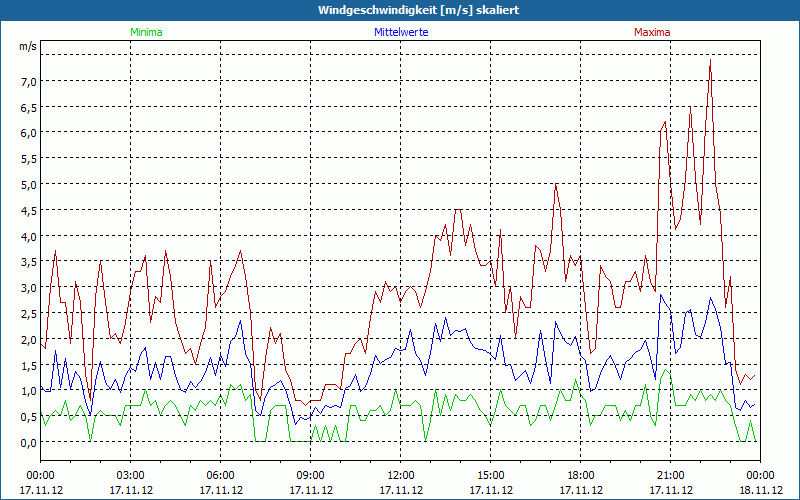Image resolution: width=800 pixels, height=500 pixels.
Task: Click the 17.11.12 date under 18:00
Action: [581, 490]
